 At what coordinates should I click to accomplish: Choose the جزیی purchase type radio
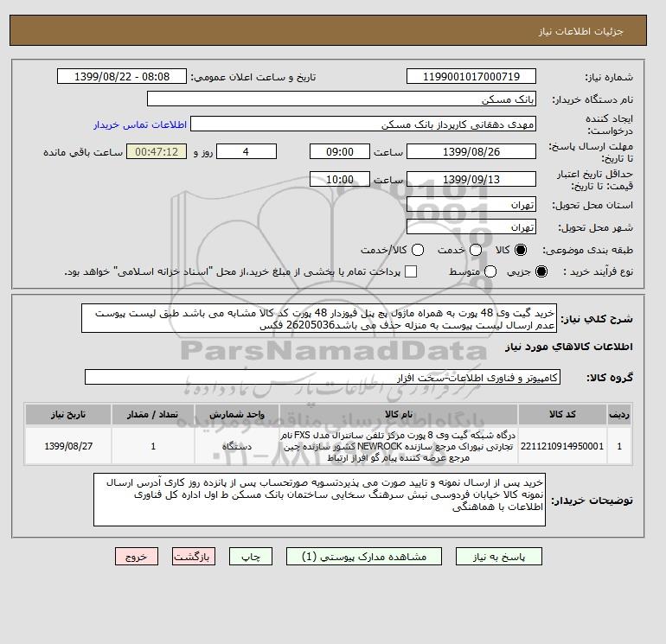541,271
